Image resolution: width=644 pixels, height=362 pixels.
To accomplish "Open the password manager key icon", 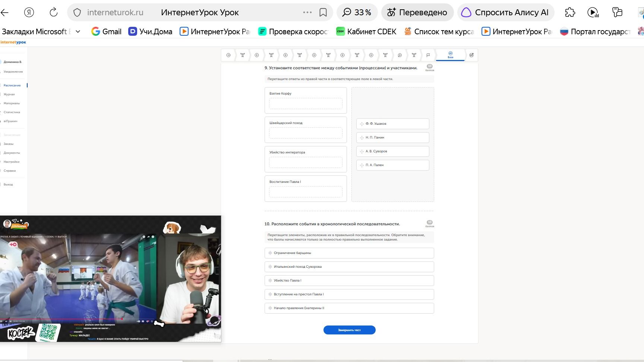I will pyautogui.click(x=617, y=12).
